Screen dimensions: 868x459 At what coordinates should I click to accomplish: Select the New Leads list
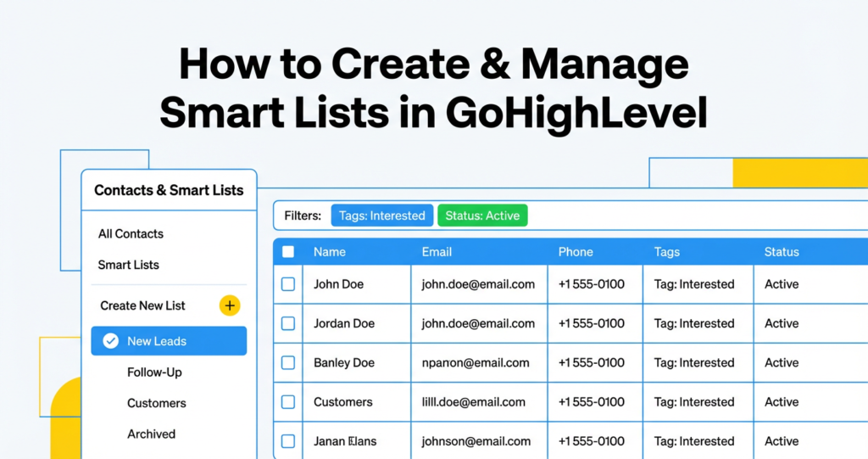click(169, 341)
